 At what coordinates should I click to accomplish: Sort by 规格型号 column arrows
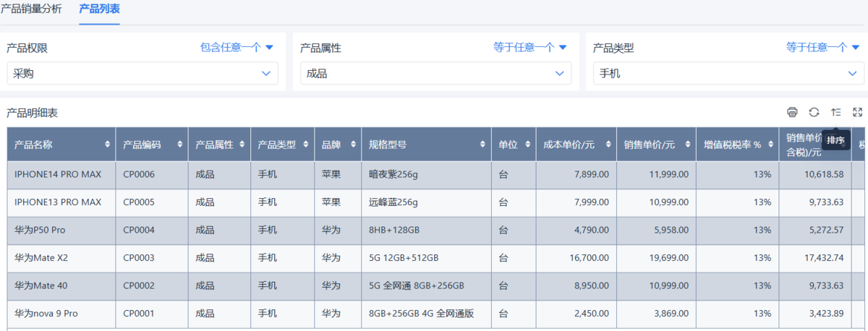pos(482,145)
